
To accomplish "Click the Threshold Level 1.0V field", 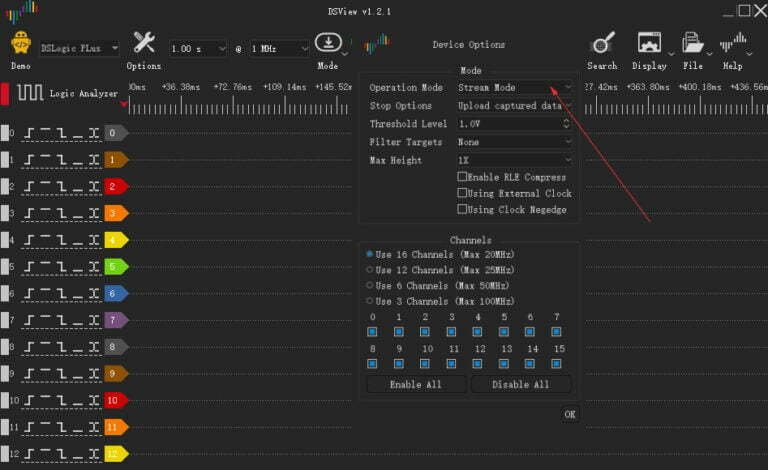I will point(509,124).
